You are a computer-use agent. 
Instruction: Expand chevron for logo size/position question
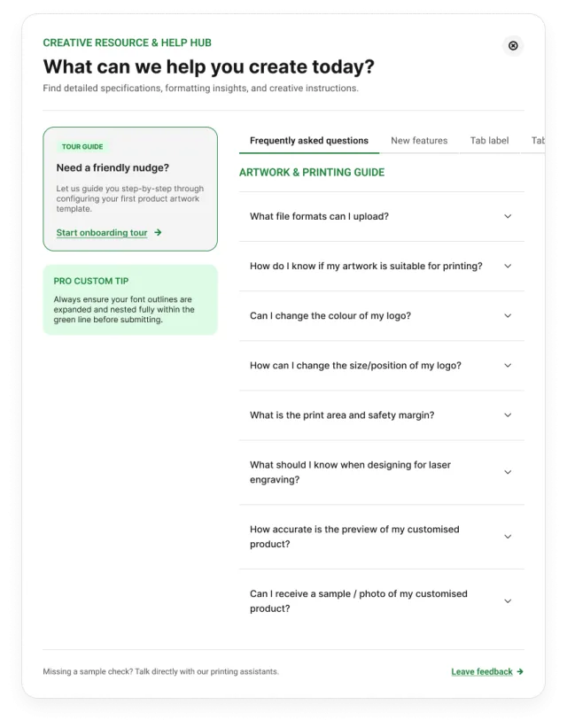click(508, 366)
